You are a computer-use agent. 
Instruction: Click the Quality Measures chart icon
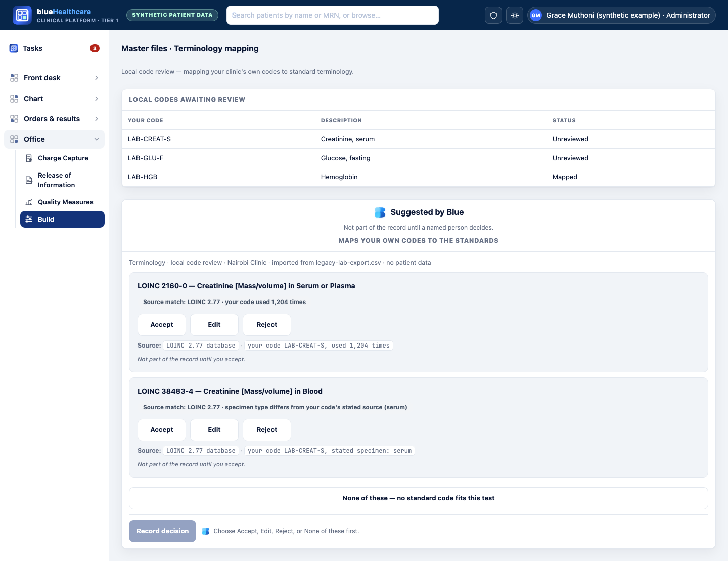click(29, 202)
